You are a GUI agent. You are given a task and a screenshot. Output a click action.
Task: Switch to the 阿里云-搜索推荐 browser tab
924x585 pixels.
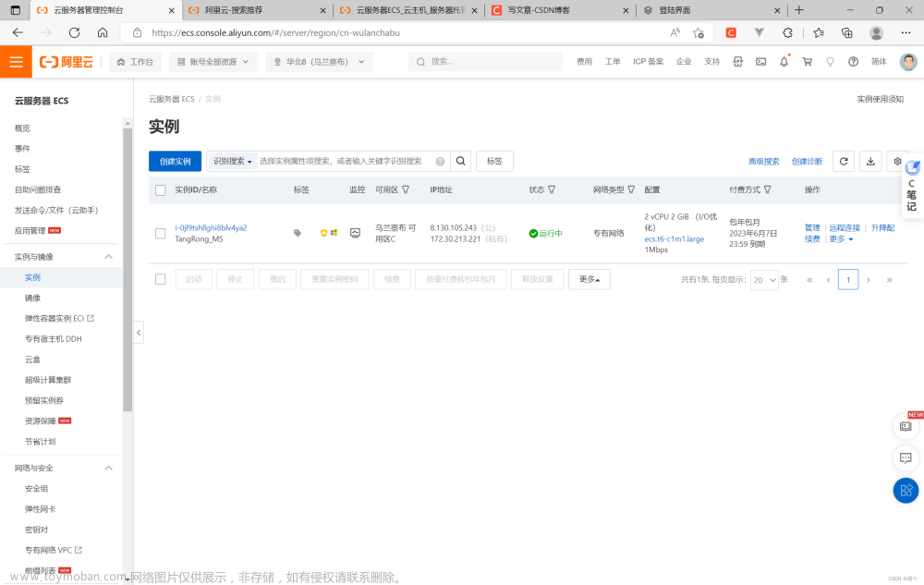[257, 10]
